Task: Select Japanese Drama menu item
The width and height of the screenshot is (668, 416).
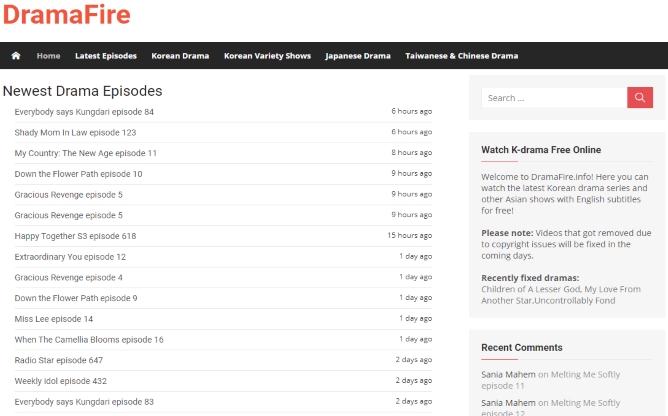Action: click(358, 56)
